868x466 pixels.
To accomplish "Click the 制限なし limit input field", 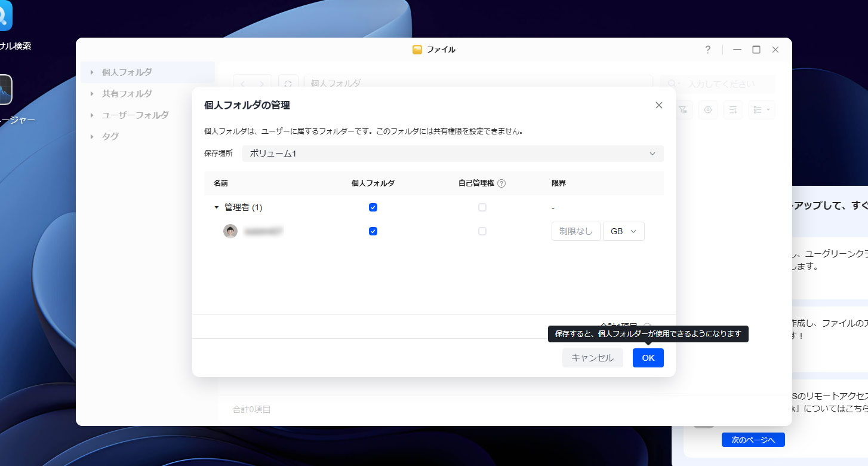I will [x=575, y=231].
